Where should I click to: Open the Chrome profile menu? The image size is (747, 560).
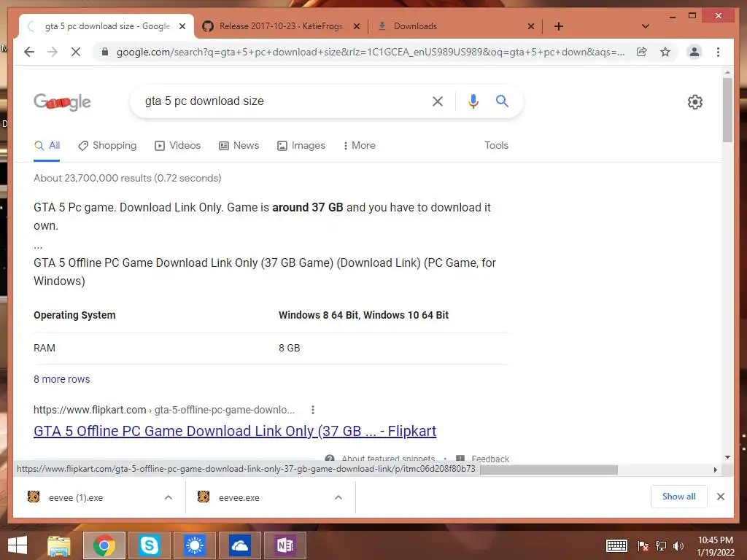point(694,52)
